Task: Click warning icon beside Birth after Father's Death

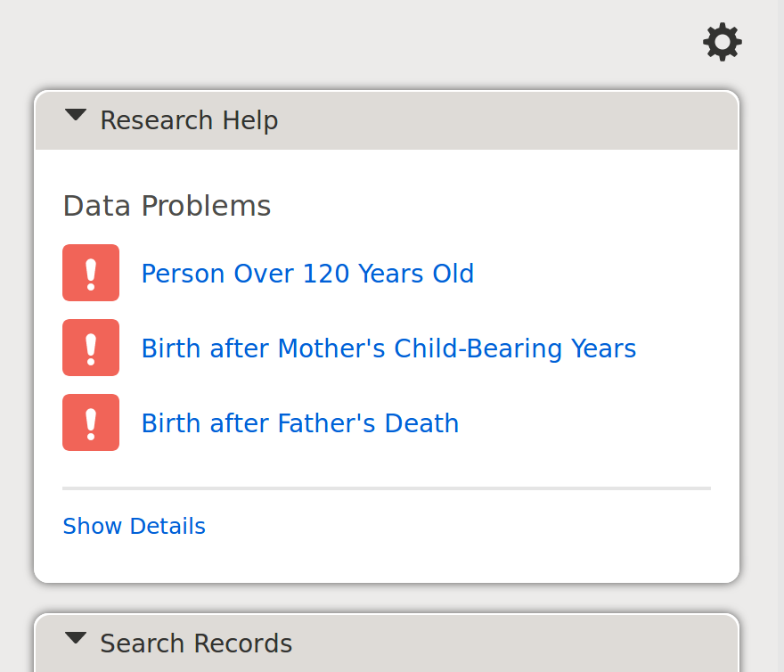Action: click(x=91, y=422)
